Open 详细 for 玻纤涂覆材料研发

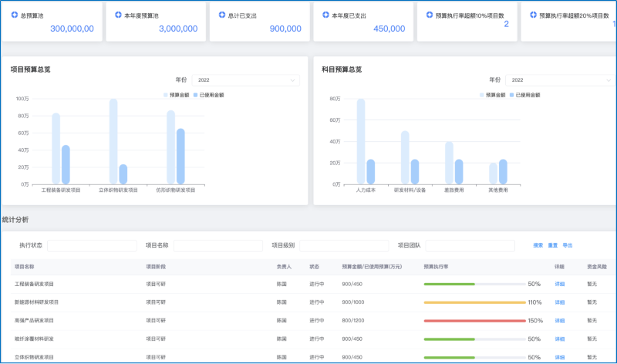pos(560,339)
